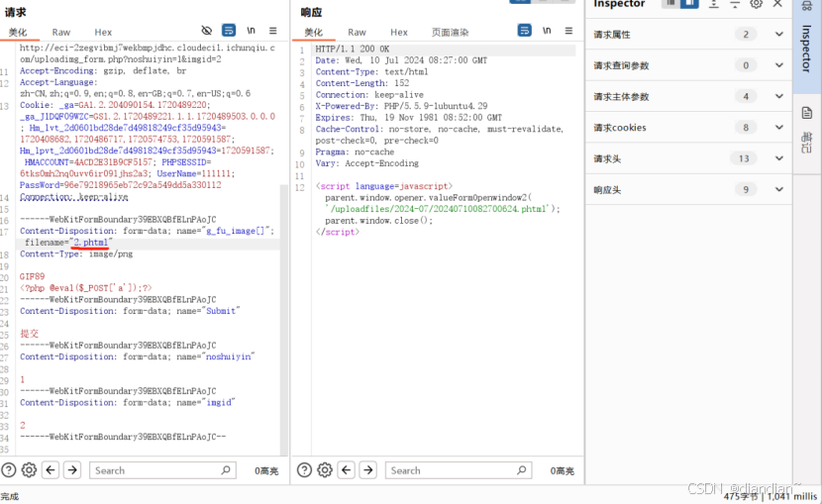Click magnifier icon in request search box
This screenshot has height=504, width=822.
[226, 470]
